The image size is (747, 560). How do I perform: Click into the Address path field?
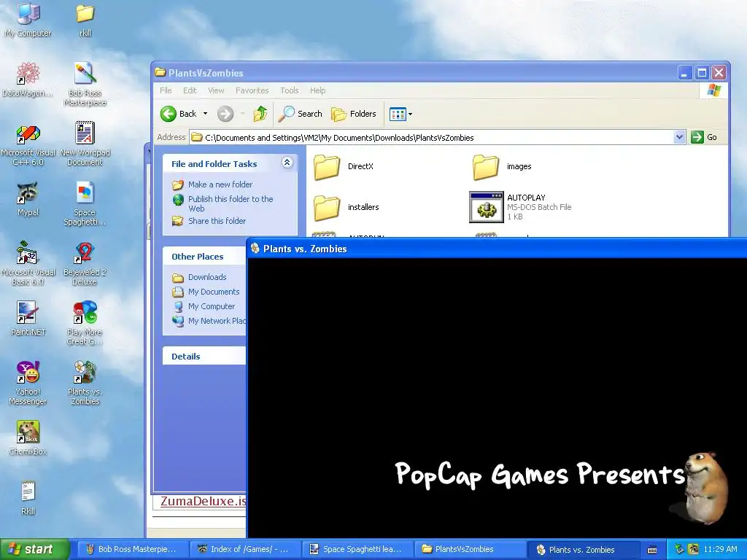click(432, 138)
